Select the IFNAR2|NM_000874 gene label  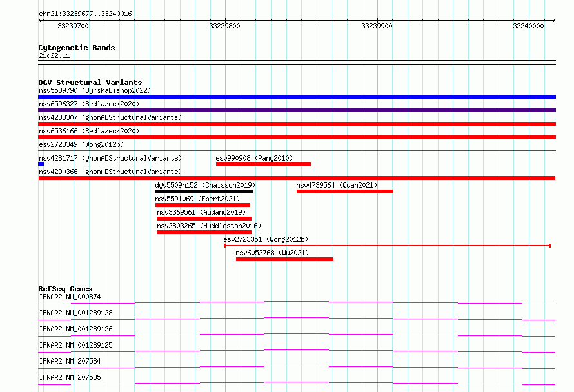[x=70, y=297]
